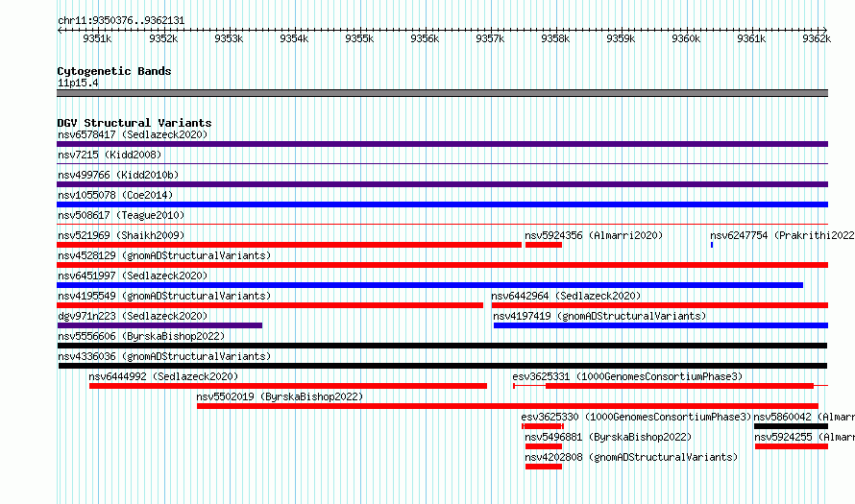Screen dimensions: 855x504
Task: Select the red nsv521969 variant bar
Action: pos(289,245)
